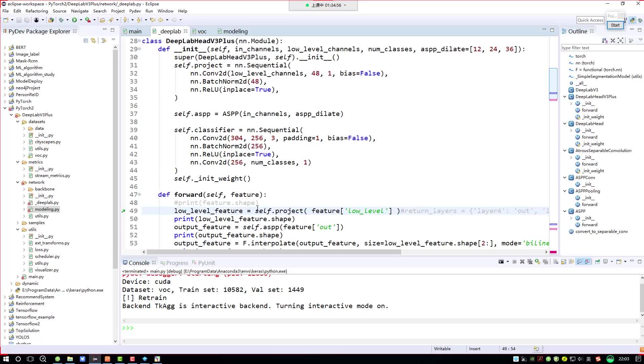
Task: Open Outline view menu triangle
Action: 640,40
